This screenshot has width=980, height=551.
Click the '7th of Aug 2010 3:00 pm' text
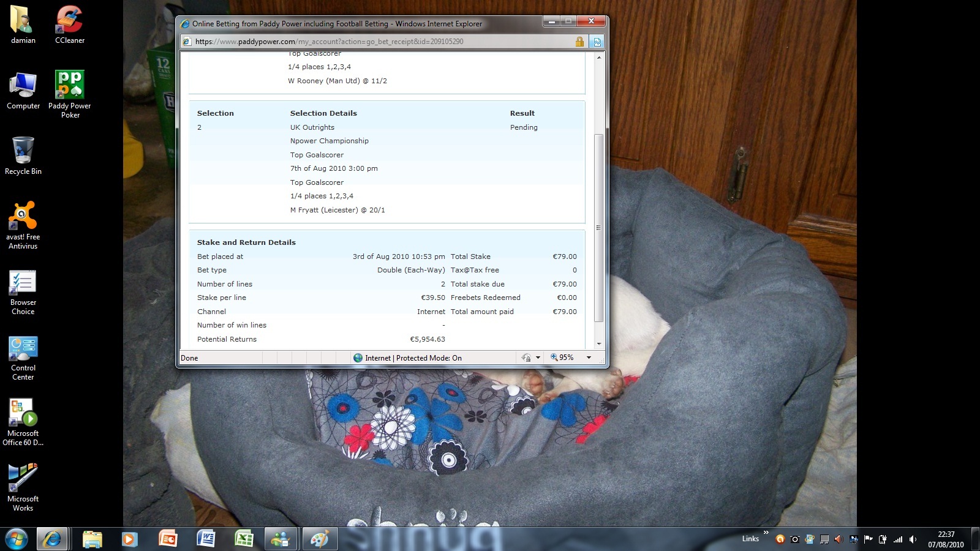pos(334,168)
